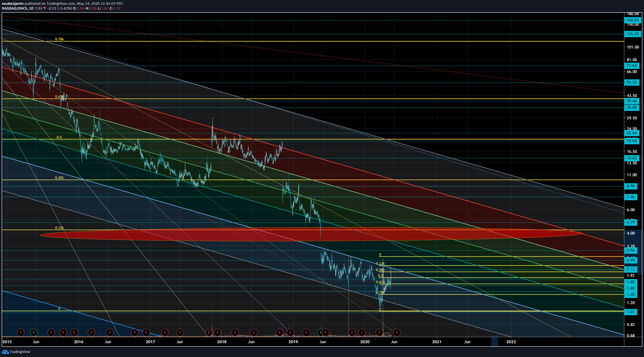Screen dimensions: 644x357
Task: Select the 7.46 cyan price label
Action: click(x=631, y=197)
